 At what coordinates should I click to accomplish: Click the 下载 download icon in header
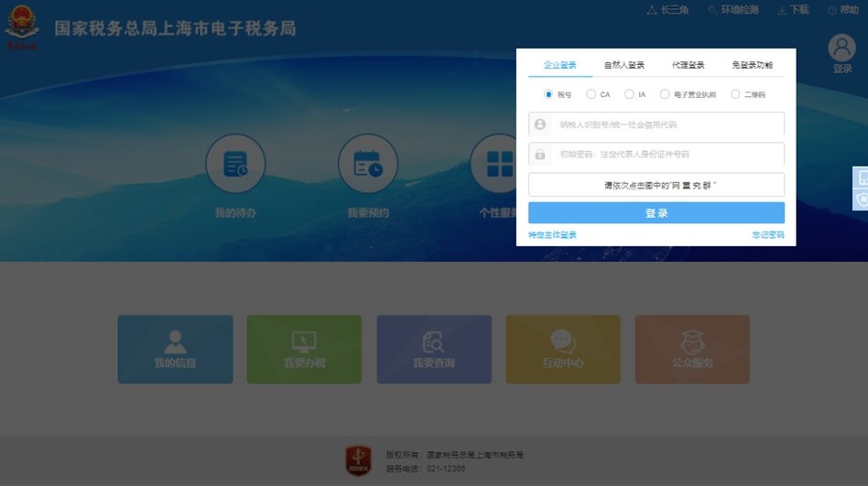pos(783,10)
